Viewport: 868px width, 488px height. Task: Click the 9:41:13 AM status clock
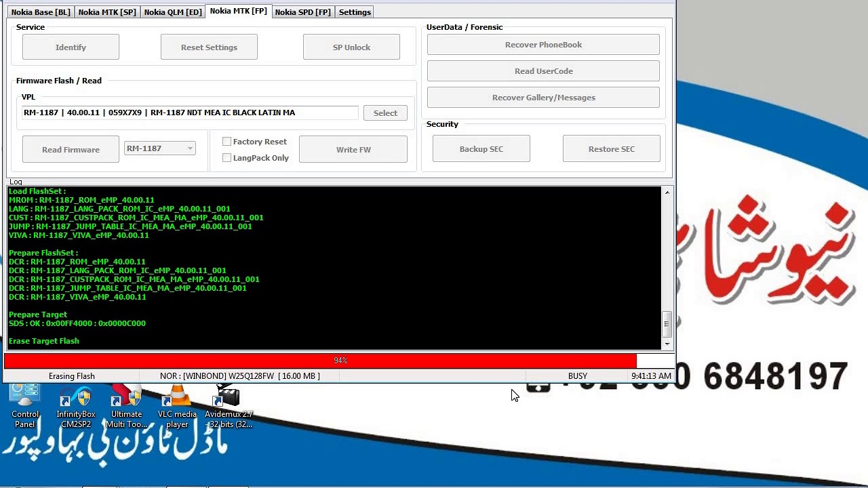click(x=651, y=376)
